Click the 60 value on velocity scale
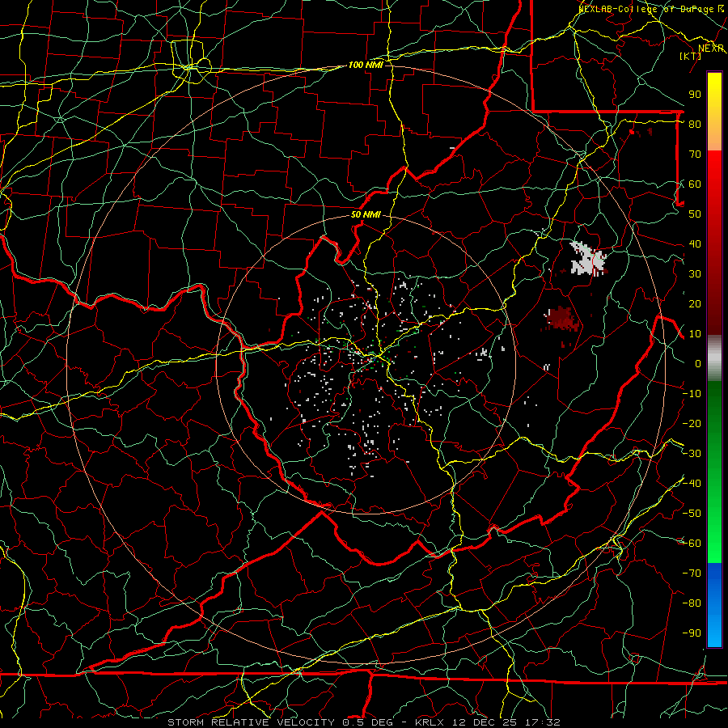This screenshot has width=728, height=728. tap(695, 184)
